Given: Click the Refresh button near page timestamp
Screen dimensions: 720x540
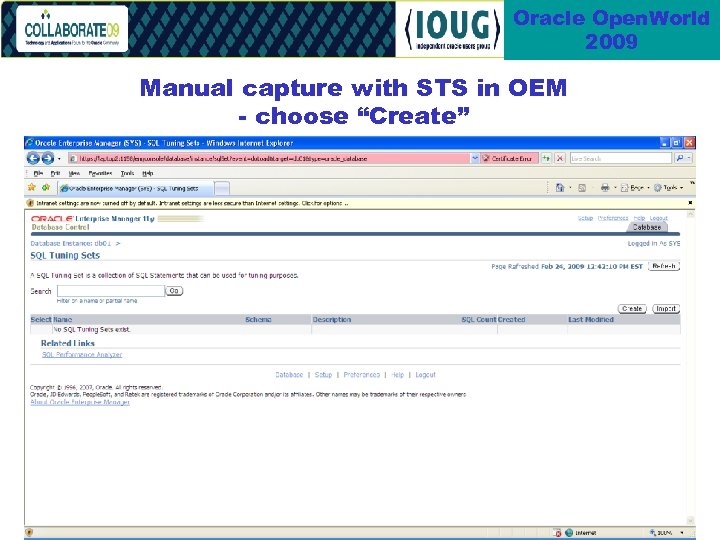Looking at the screenshot, I should pyautogui.click(x=664, y=266).
